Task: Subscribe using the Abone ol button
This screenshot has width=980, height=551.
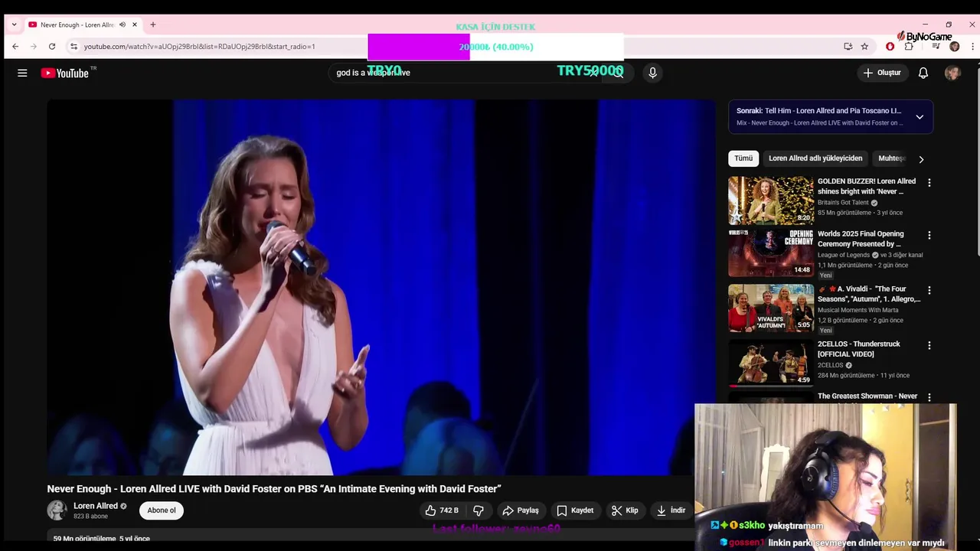Action: (x=162, y=510)
